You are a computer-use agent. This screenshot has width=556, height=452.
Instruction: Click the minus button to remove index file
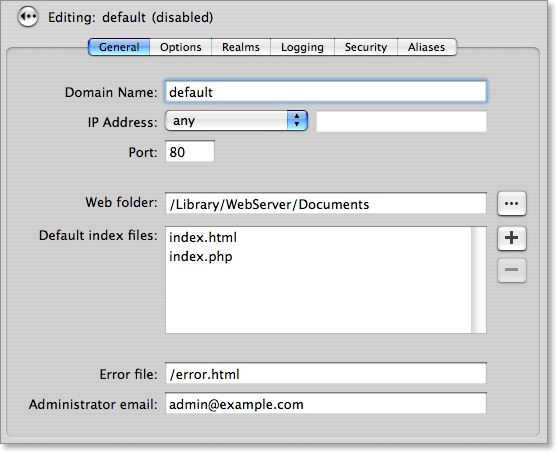coord(511,270)
